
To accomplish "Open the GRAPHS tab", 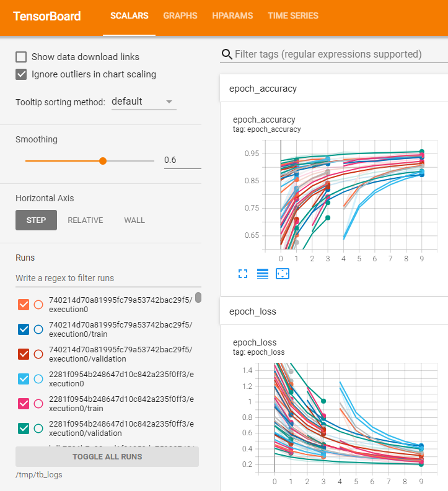I will point(180,16).
